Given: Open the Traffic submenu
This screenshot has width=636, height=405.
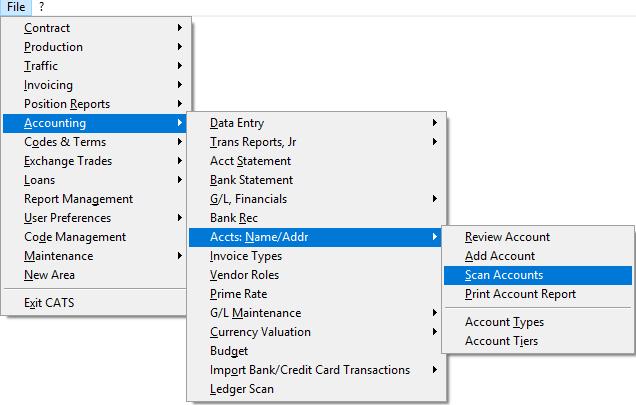Looking at the screenshot, I should 96,66.
